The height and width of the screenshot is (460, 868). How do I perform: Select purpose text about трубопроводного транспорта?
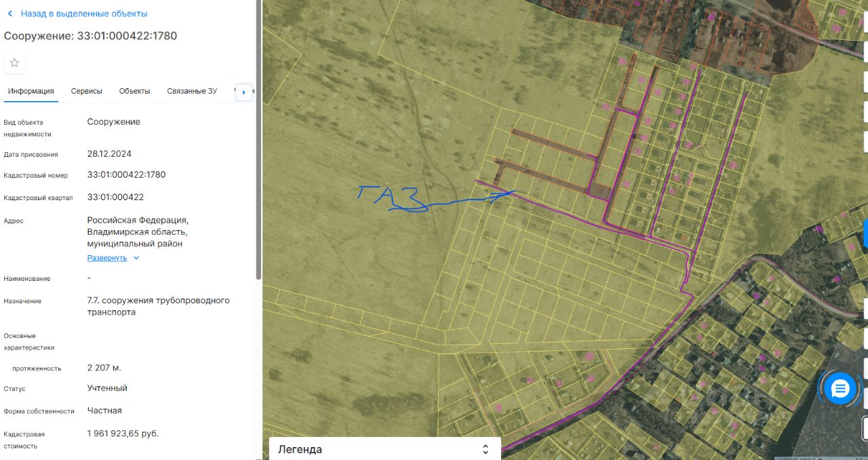point(159,306)
